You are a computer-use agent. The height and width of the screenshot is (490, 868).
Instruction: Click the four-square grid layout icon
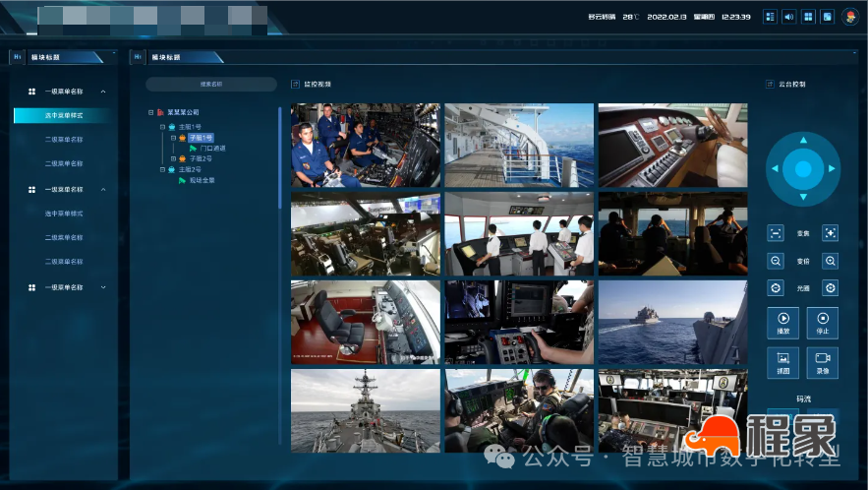pyautogui.click(x=808, y=17)
